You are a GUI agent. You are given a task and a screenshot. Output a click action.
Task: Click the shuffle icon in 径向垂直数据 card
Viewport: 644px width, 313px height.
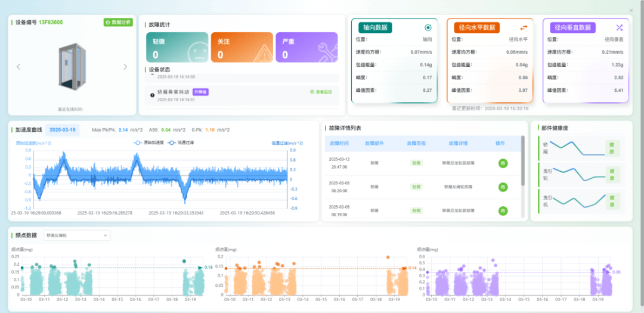click(619, 27)
